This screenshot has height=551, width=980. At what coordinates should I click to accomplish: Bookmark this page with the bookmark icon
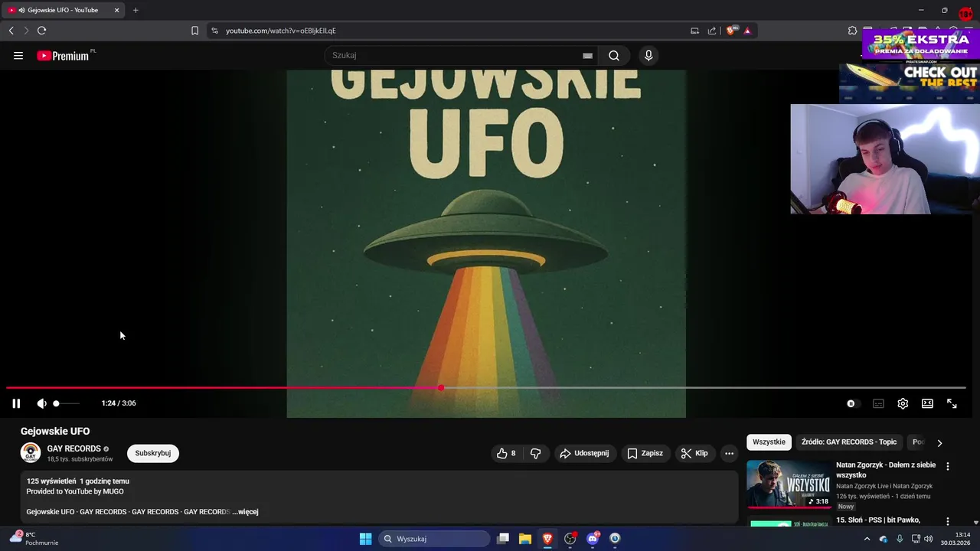click(194, 31)
